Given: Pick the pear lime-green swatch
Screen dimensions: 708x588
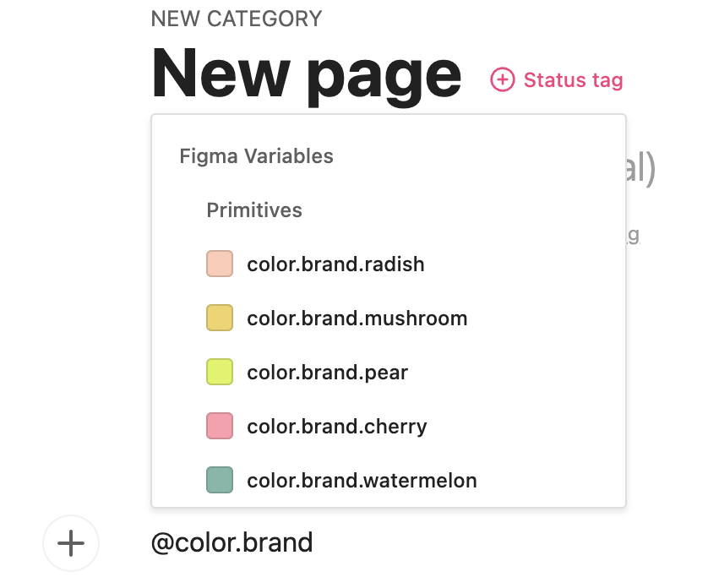Looking at the screenshot, I should (x=220, y=372).
